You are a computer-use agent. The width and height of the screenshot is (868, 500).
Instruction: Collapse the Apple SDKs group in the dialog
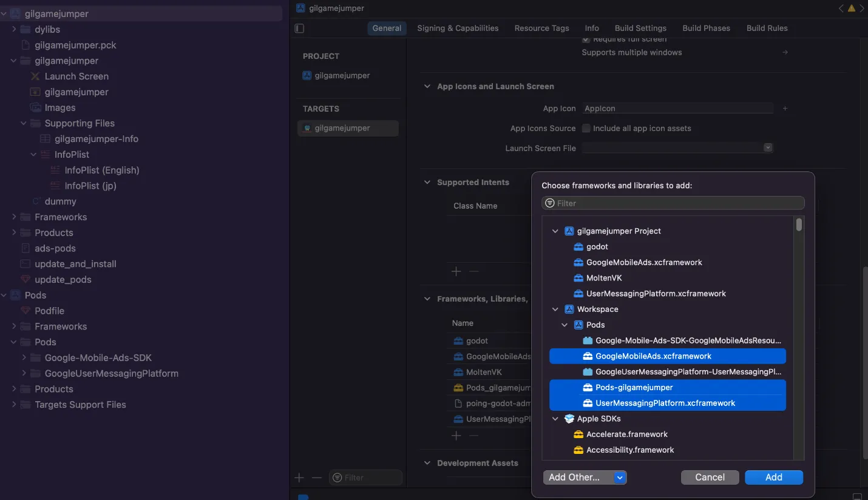click(555, 419)
